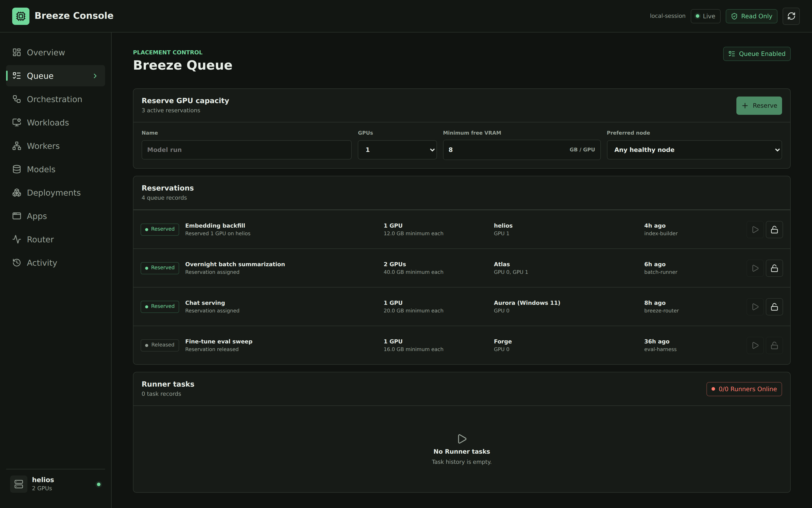The width and height of the screenshot is (812, 508).
Task: Click the index-builder owner text
Action: (x=661, y=233)
